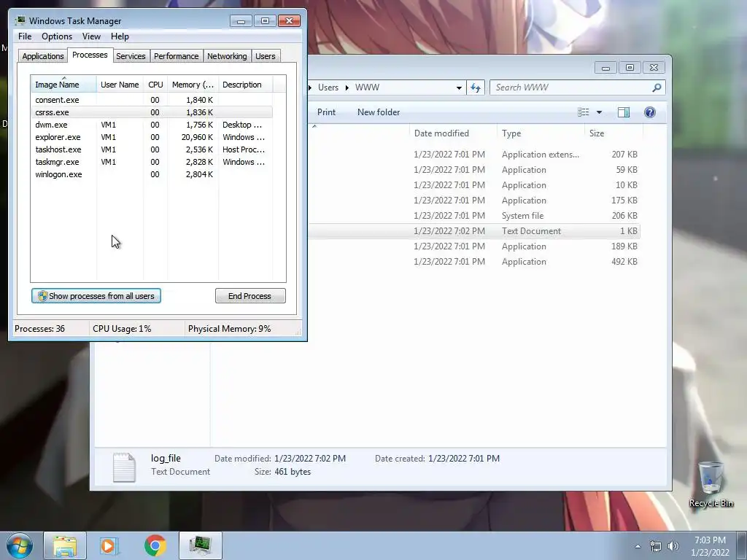Open Windows Explorer from the taskbar
The image size is (747, 560).
[x=65, y=545]
